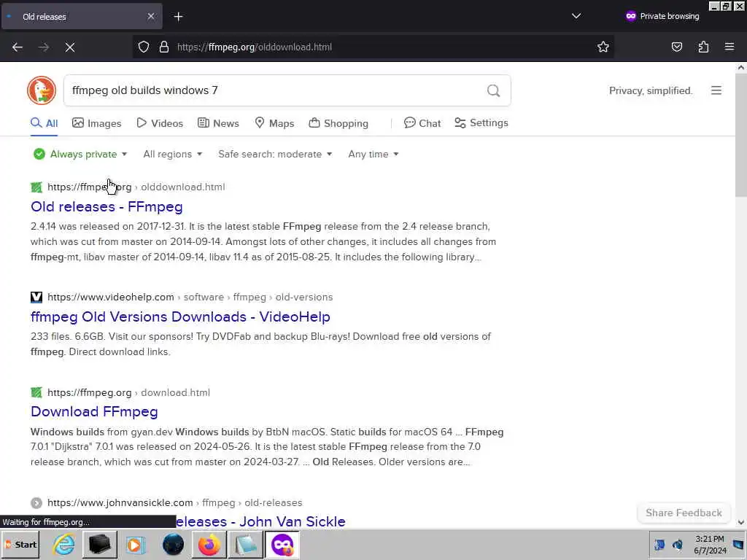Viewport: 747px width, 560px height.
Task: Open the Download FFmpeg result
Action: tap(94, 411)
